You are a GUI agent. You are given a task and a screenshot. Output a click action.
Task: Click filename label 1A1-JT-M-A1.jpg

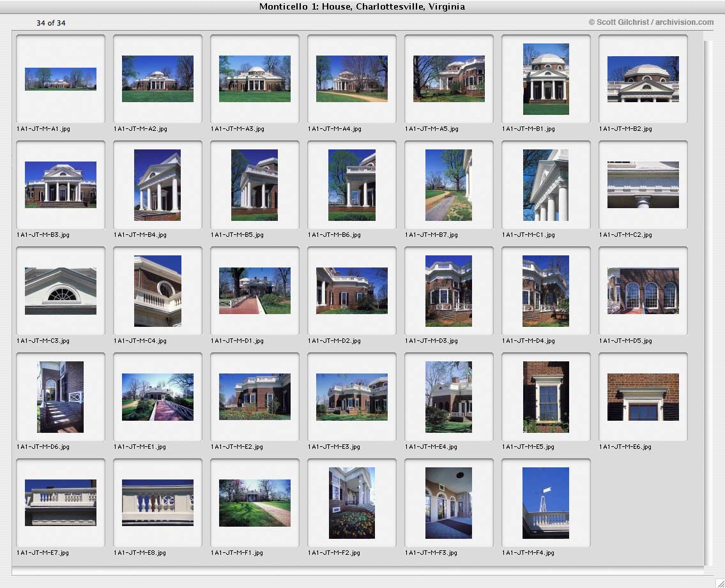43,129
